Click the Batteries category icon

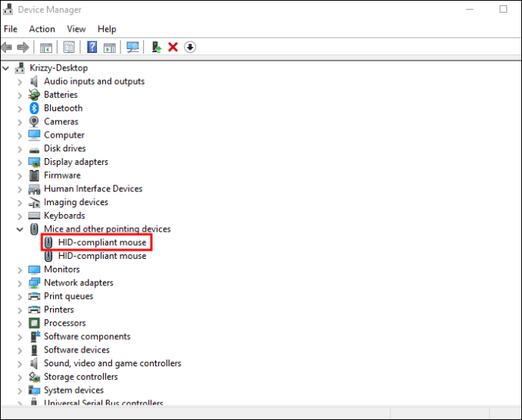(x=34, y=95)
